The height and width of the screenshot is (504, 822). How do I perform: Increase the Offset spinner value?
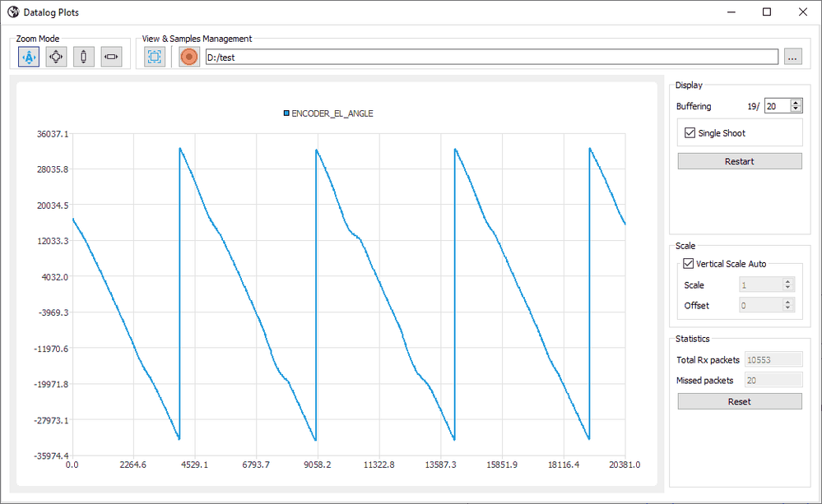click(788, 302)
